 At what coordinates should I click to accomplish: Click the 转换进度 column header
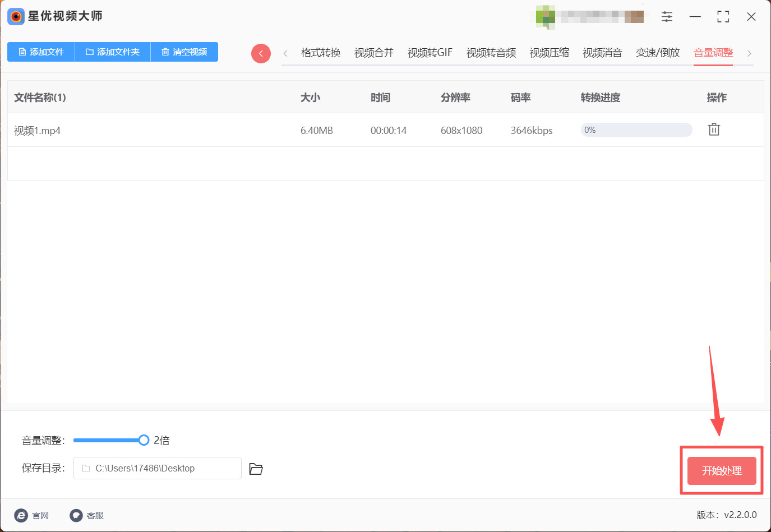tap(601, 98)
